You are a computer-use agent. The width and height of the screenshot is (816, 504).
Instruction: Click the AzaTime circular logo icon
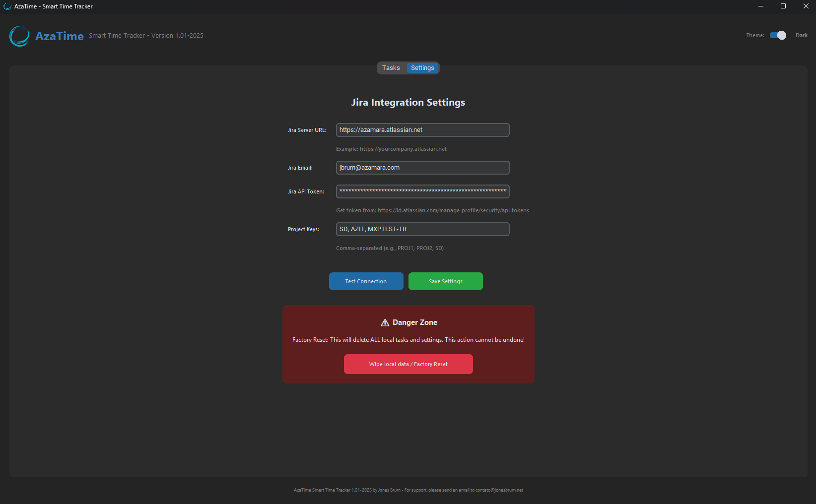tap(20, 36)
